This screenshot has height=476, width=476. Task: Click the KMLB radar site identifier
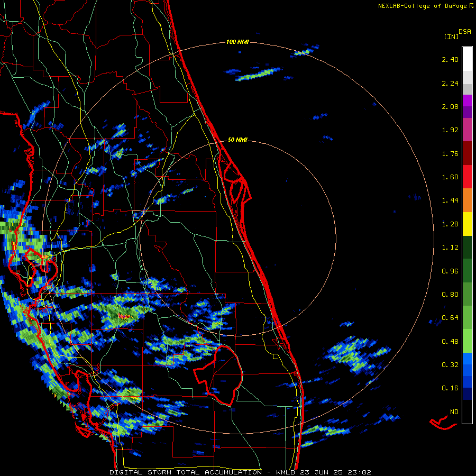coord(287,472)
